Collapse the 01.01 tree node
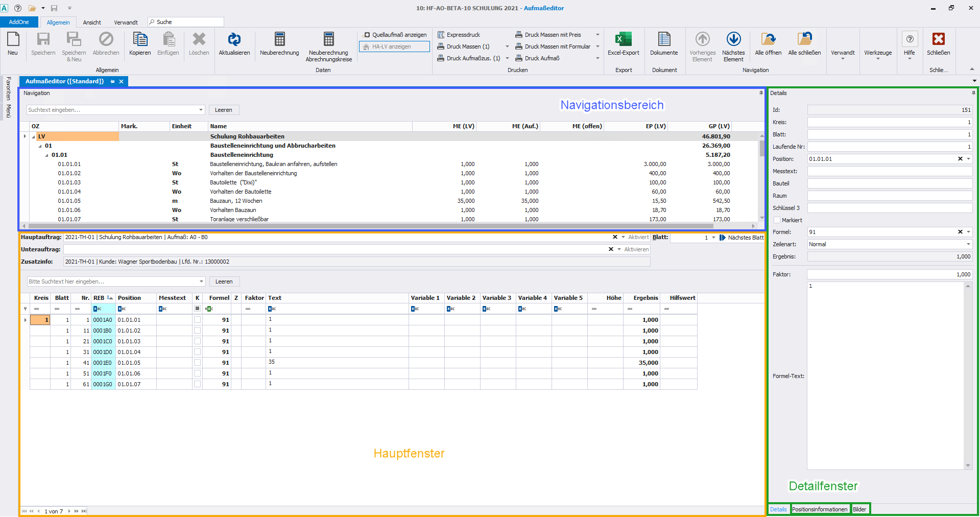 point(47,155)
